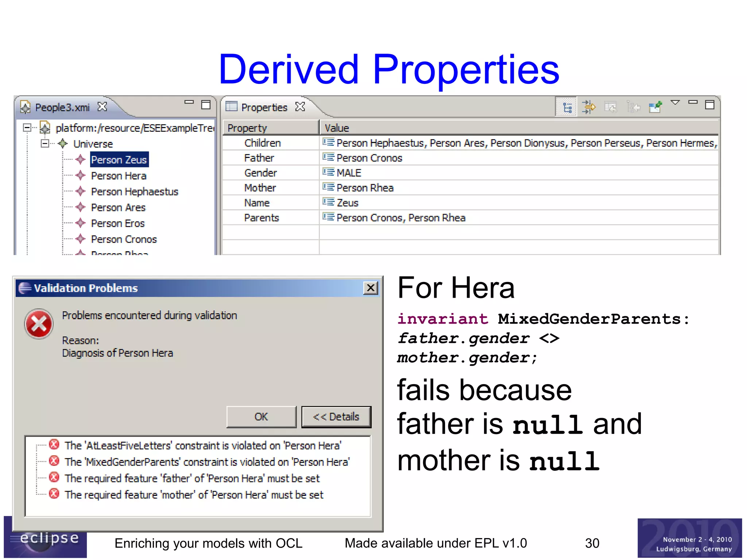
Task: Click error icon beside MixedGenderParents message
Action: click(54, 461)
